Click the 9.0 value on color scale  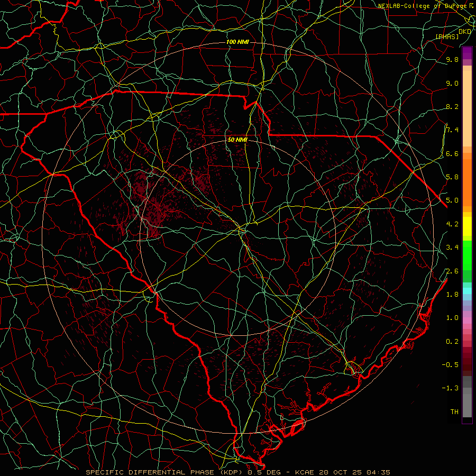coord(452,83)
